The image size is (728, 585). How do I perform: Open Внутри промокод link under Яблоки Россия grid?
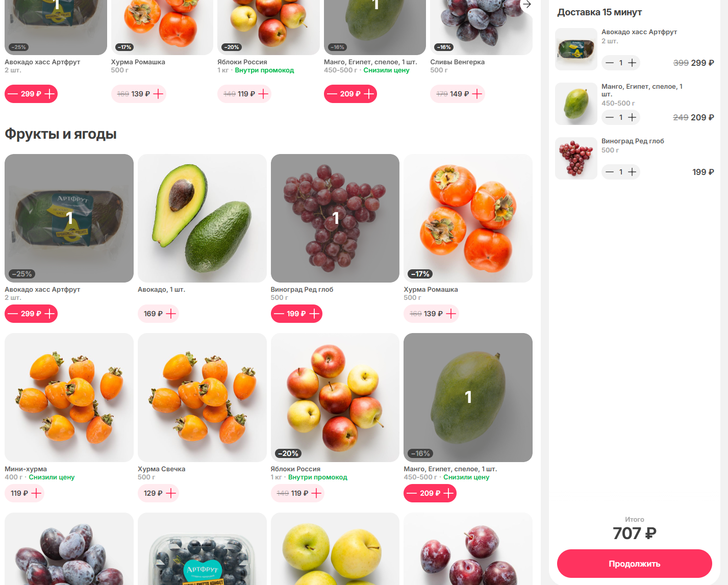(317, 477)
